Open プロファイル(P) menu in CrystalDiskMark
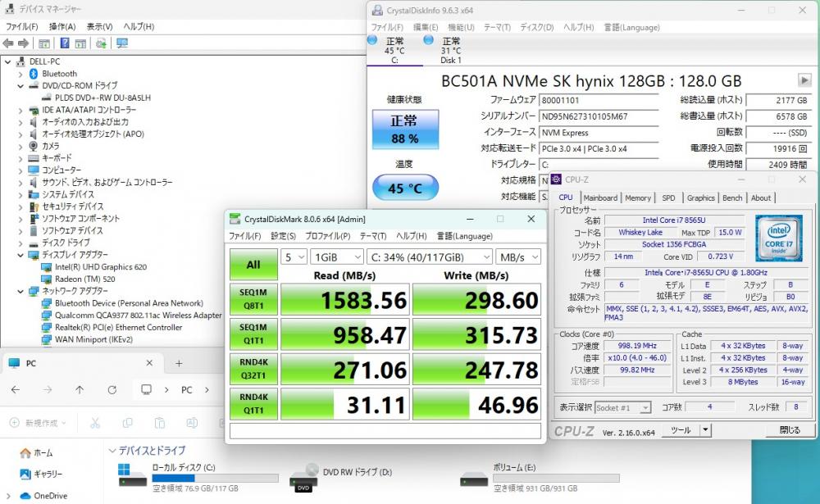The image size is (820, 504). (x=328, y=236)
